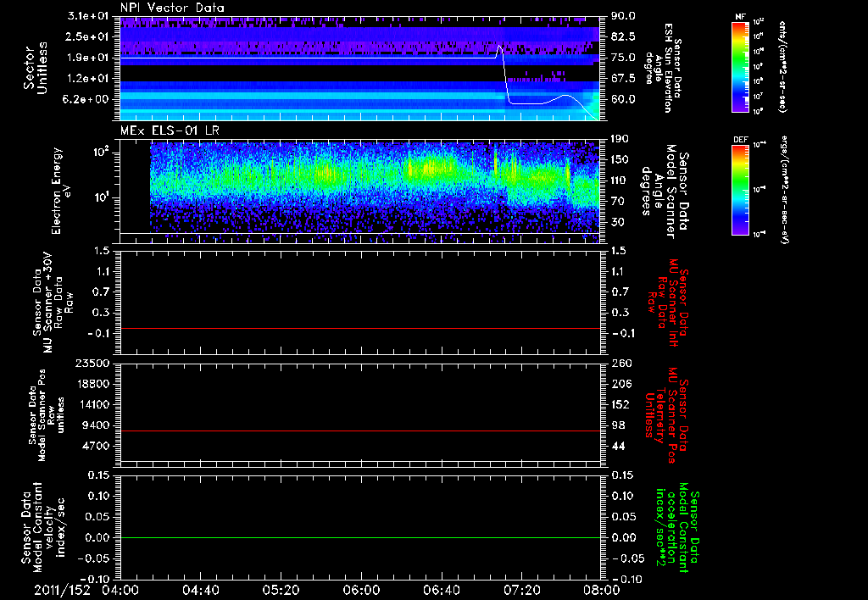The width and height of the screenshot is (868, 600).
Task: Click the 'Electron Energy eV' axis title
Action: [x=62, y=191]
